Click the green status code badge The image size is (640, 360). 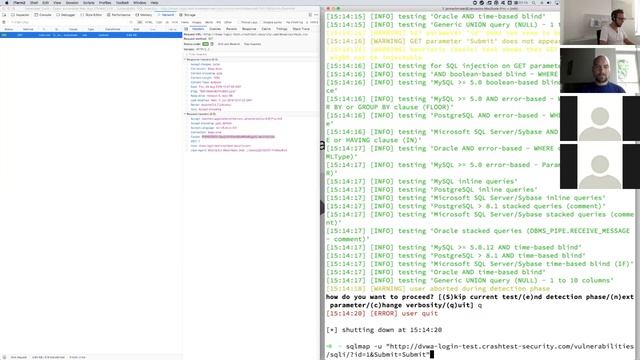coord(206,44)
